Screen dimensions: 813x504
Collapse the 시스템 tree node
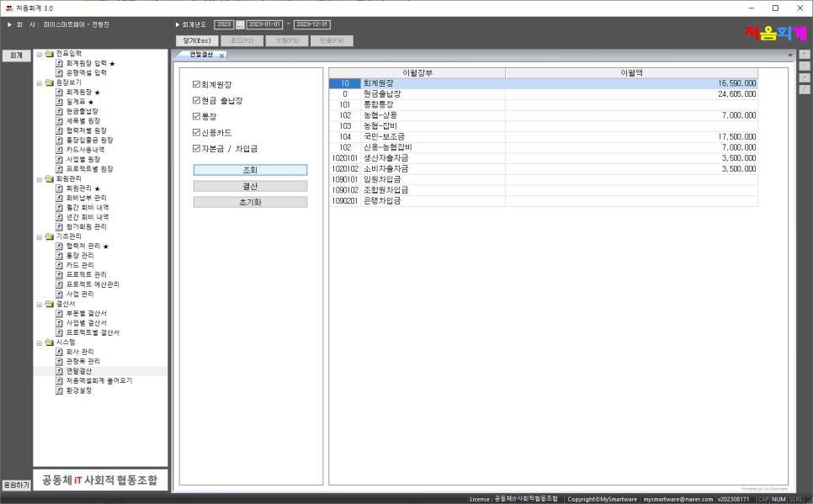pyautogui.click(x=40, y=342)
